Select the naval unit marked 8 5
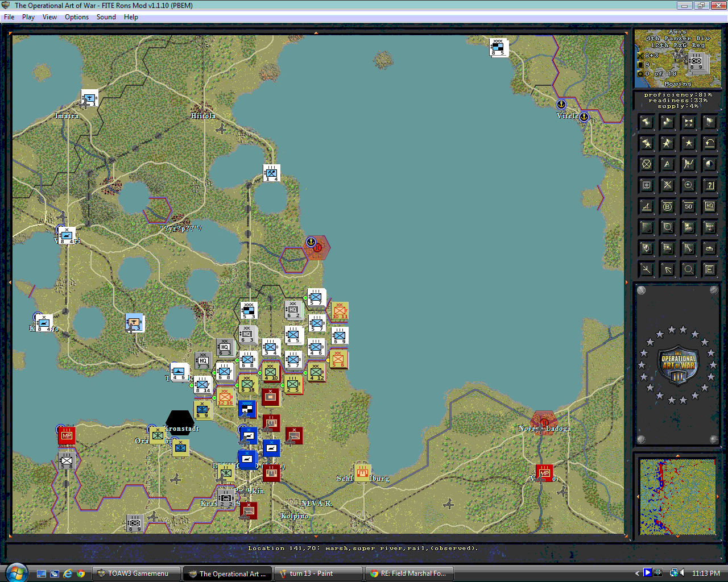 [x=498, y=47]
